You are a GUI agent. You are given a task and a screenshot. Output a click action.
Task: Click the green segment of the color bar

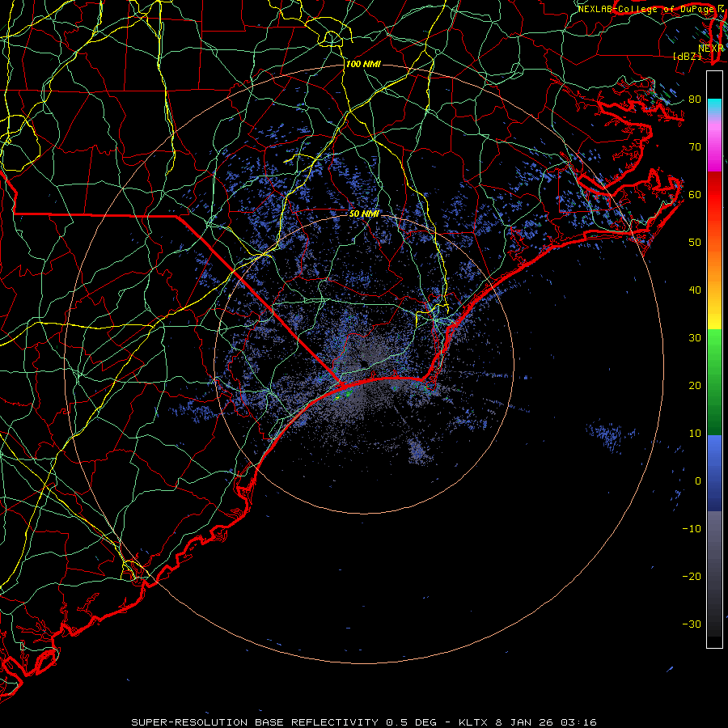[x=714, y=382]
